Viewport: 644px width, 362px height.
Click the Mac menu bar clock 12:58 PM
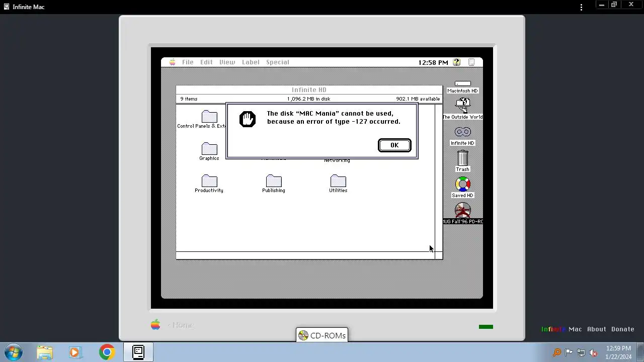433,62
